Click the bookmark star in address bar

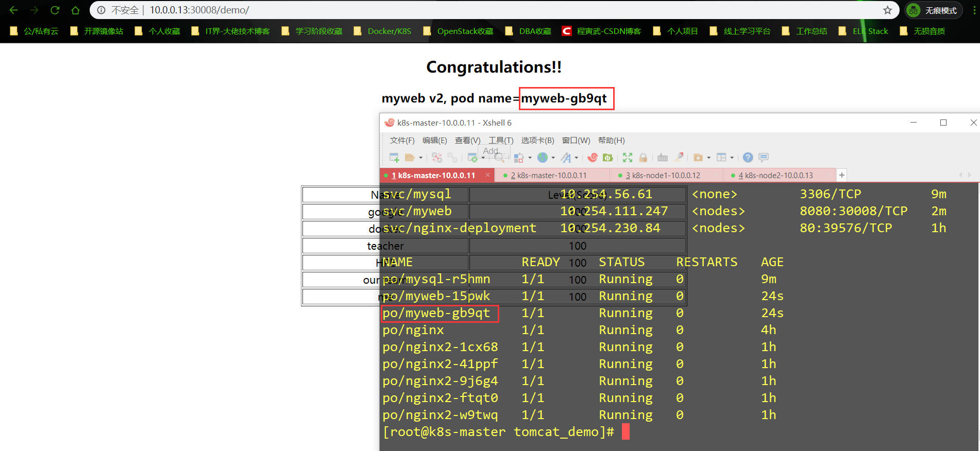[887, 10]
